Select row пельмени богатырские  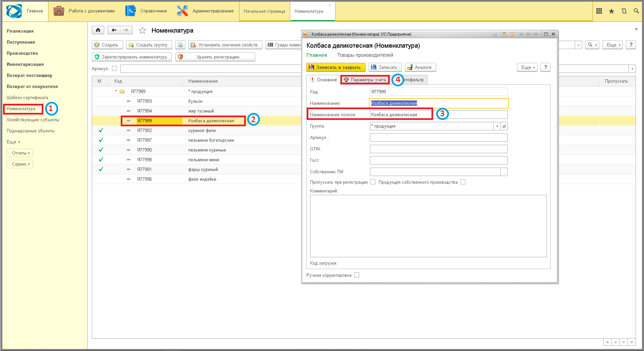196,140
